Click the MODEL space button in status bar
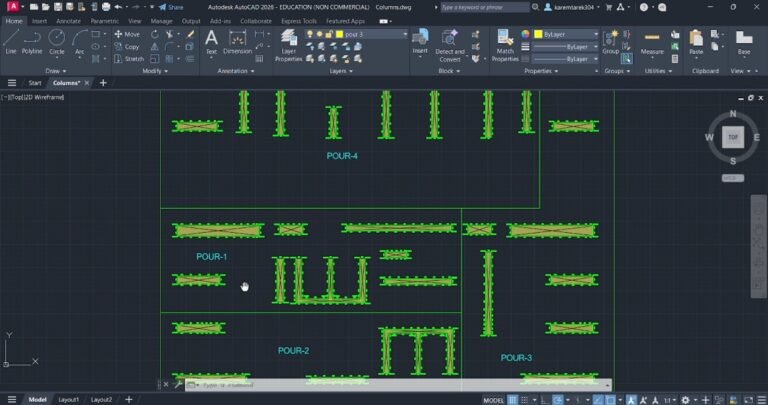The width and height of the screenshot is (768, 405). [493, 400]
